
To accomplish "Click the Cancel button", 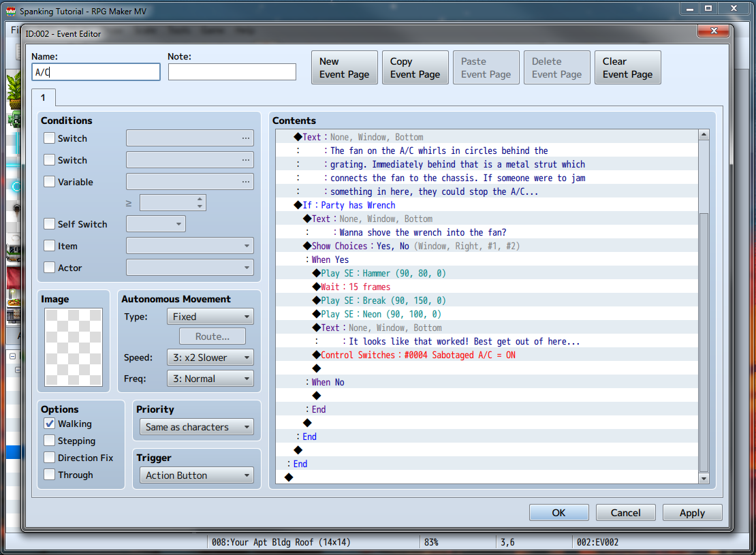I will coord(626,512).
